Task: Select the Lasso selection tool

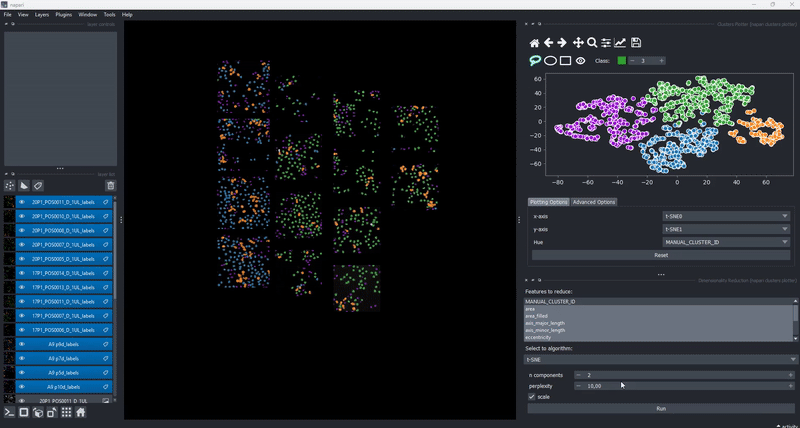Action: (x=535, y=61)
